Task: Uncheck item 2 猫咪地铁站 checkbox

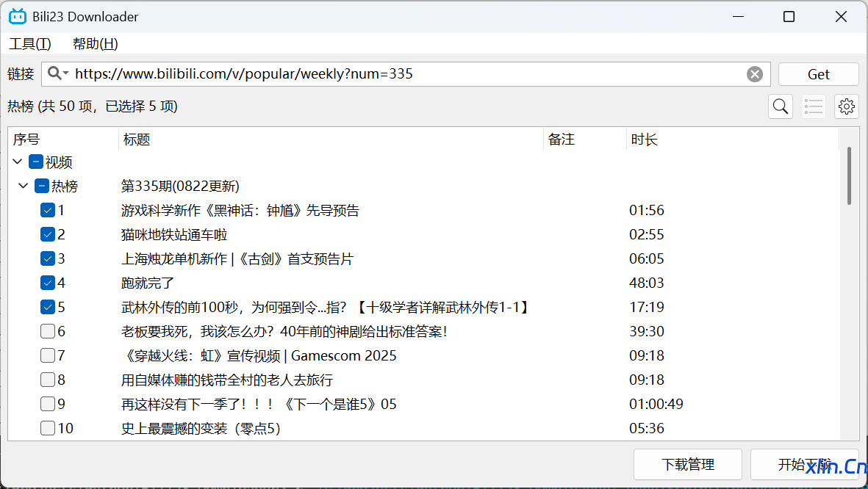Action: pyautogui.click(x=48, y=234)
